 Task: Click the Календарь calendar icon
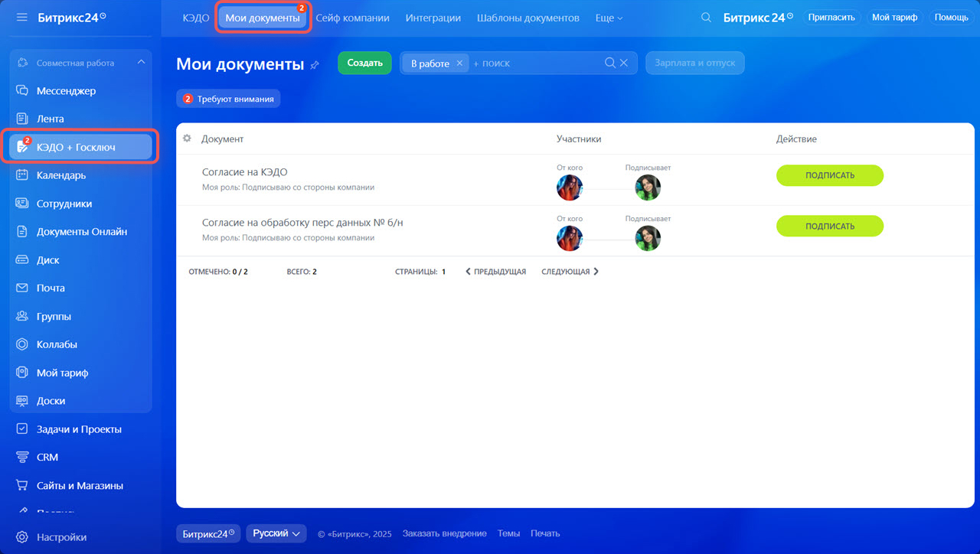click(x=22, y=175)
